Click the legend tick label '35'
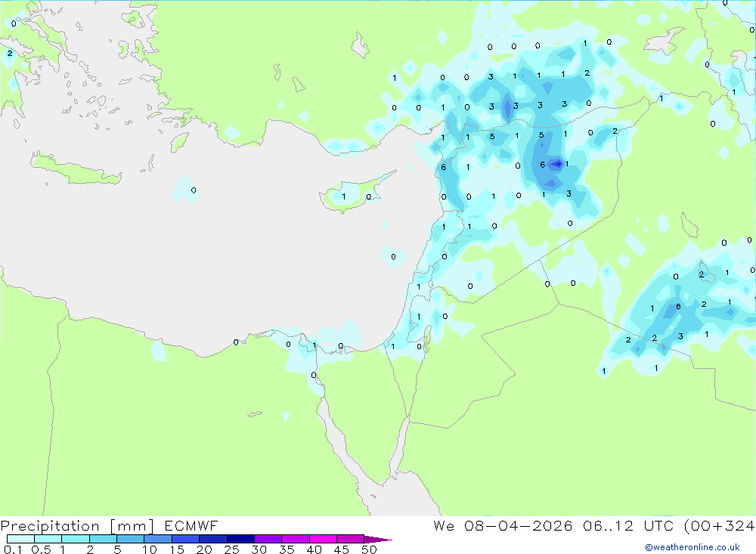 pyautogui.click(x=287, y=549)
